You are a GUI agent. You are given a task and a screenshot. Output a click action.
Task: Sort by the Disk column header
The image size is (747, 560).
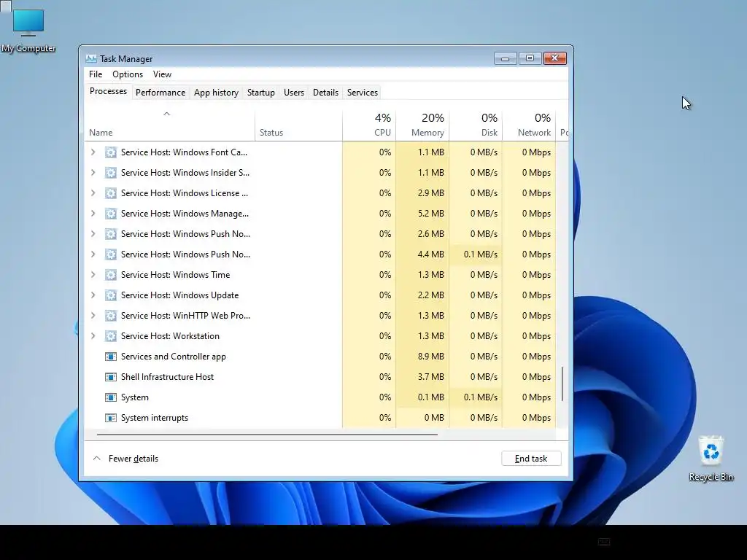(476, 125)
